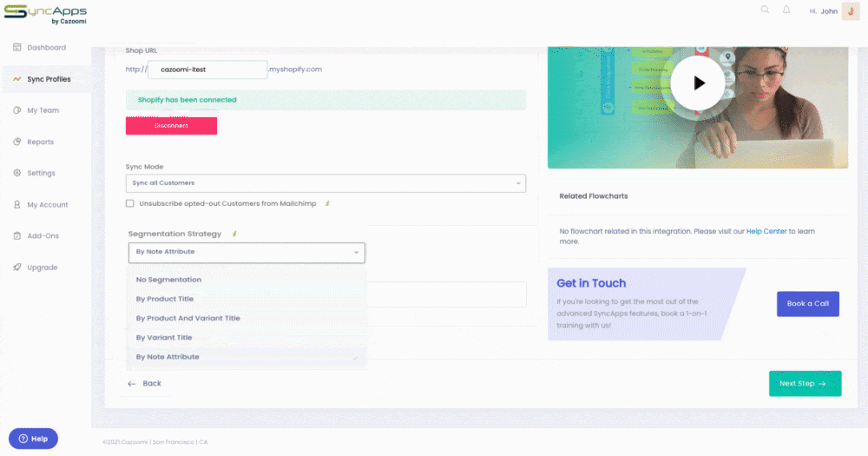Open the John user avatar menu
Image resolution: width=868 pixels, height=456 pixels.
point(851,11)
